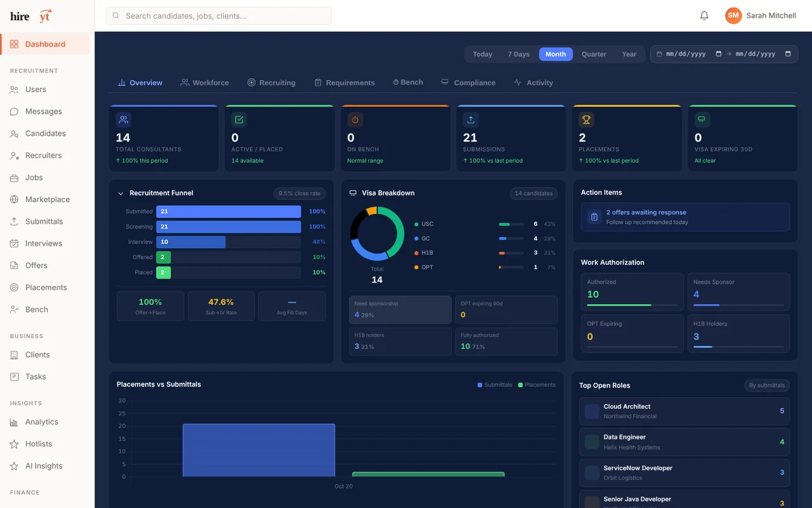Switch to the Bench tab
This screenshot has height=508, width=812.
point(408,83)
